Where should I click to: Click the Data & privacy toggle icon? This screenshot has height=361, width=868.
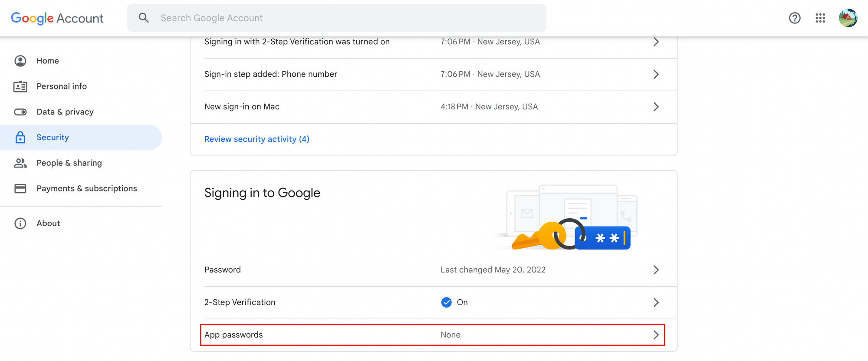[20, 112]
